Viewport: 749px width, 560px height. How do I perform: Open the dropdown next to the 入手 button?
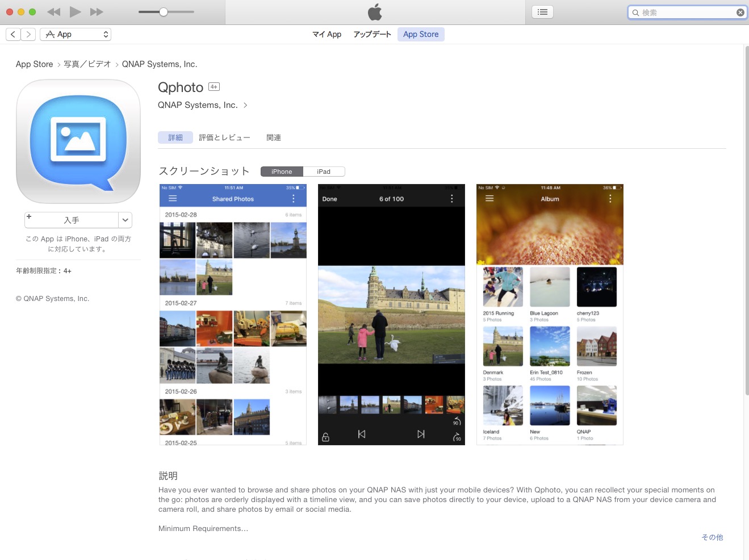click(x=125, y=220)
